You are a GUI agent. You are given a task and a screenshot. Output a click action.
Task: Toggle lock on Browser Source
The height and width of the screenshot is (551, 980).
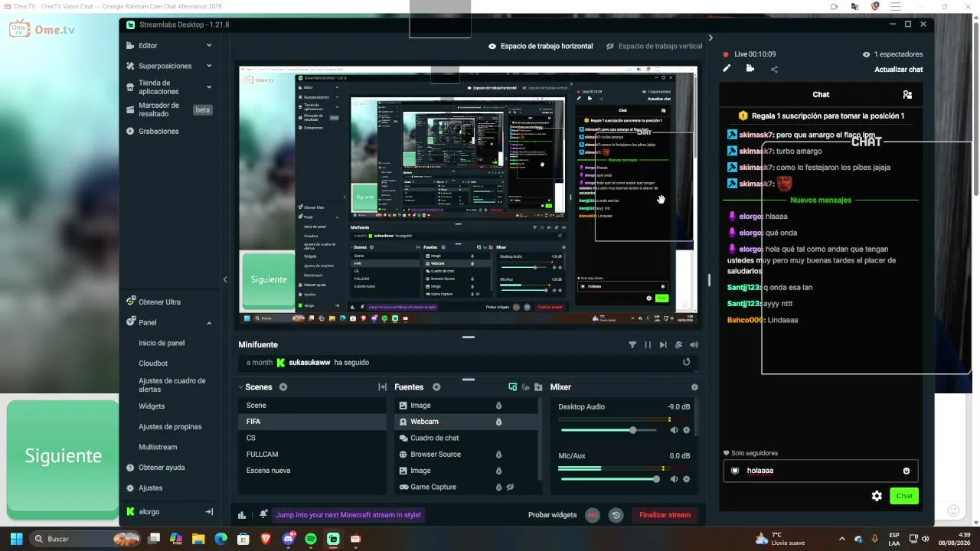[498, 455]
